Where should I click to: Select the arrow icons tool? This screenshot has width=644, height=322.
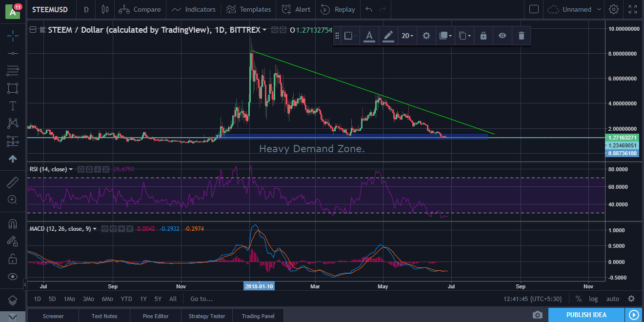[13, 159]
